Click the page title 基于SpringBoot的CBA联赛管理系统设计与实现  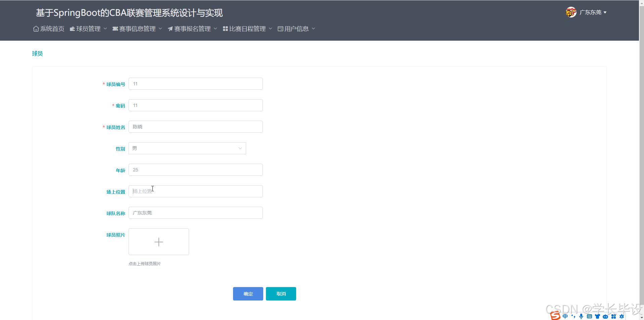click(129, 13)
